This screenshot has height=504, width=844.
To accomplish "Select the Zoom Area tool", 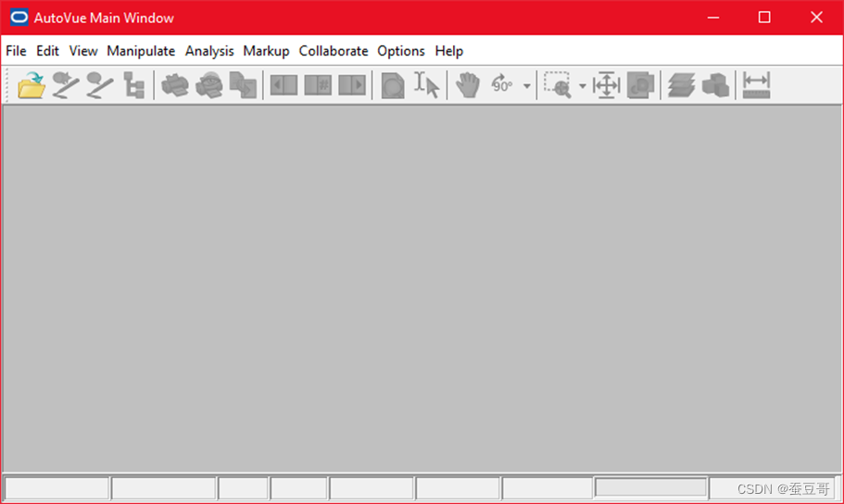I will point(557,85).
